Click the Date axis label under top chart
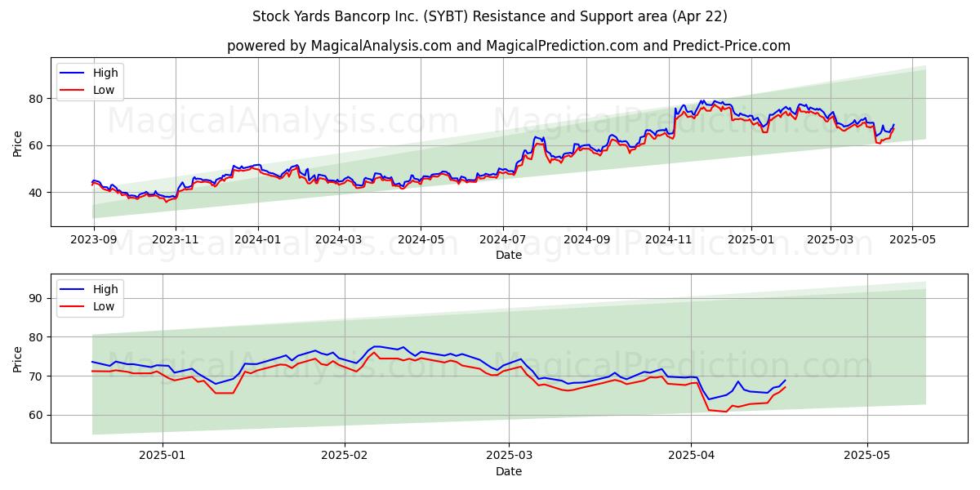980x490 pixels. coord(509,255)
